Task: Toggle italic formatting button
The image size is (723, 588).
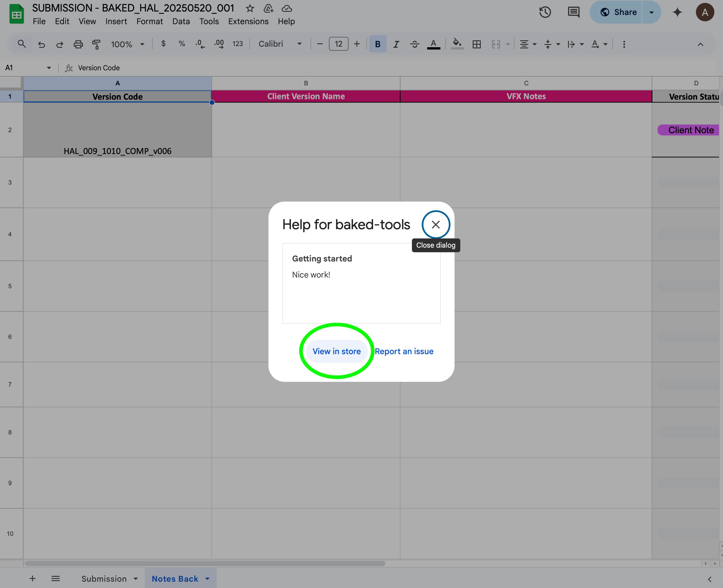Action: (396, 44)
